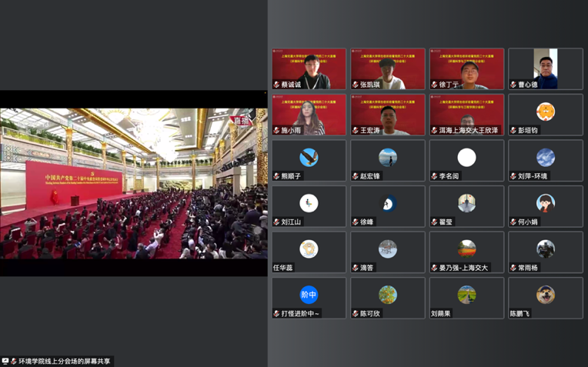Image resolution: width=588 pixels, height=367 pixels.
Task: Select the cartoon girl avatar of 何小娟
Action: pyautogui.click(x=546, y=203)
